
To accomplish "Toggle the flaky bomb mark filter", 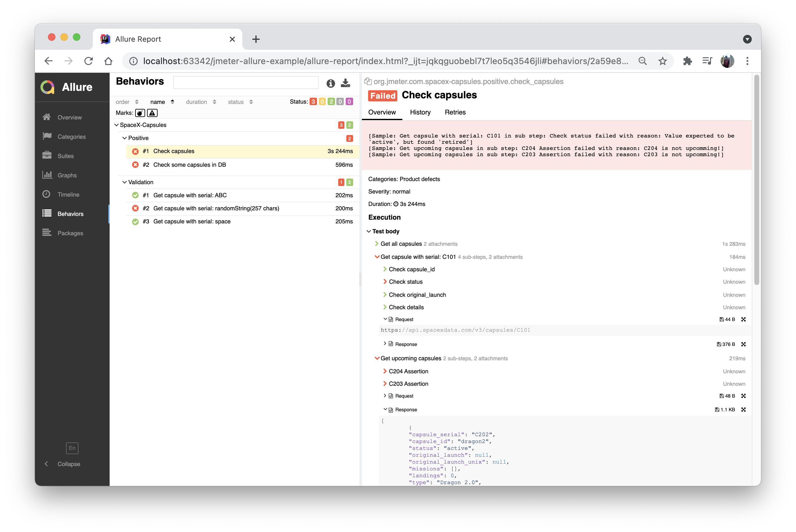I will (x=140, y=113).
